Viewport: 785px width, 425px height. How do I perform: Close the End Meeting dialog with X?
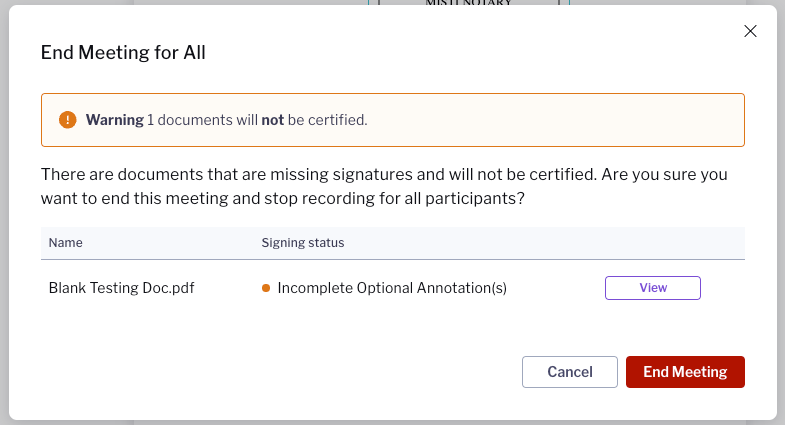pos(750,31)
